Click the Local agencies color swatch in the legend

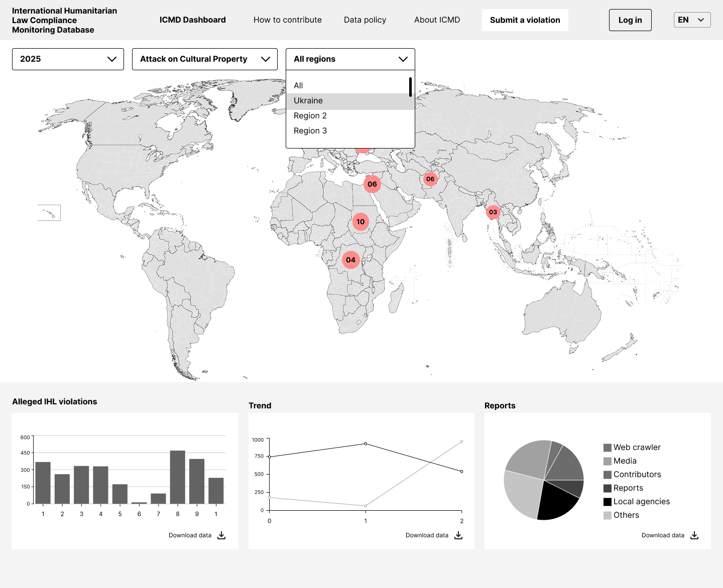(608, 501)
